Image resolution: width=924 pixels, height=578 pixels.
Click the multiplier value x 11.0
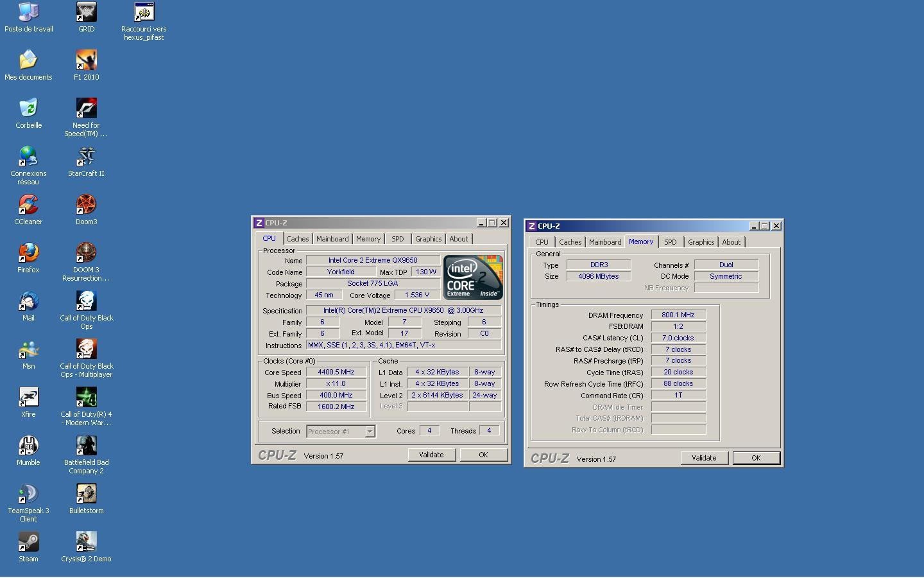click(x=336, y=384)
